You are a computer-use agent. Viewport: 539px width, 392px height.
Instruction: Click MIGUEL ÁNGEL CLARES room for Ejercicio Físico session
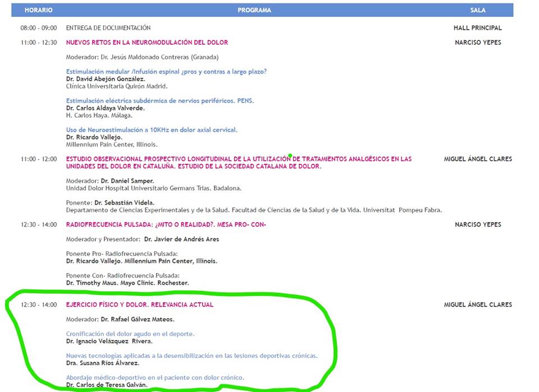coord(478,305)
